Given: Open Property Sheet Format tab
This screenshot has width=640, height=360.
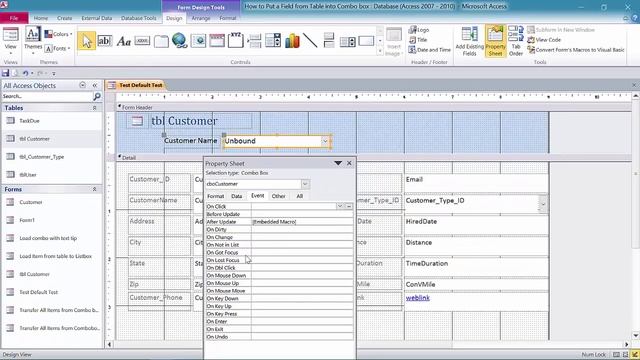Looking at the screenshot, I should pyautogui.click(x=216, y=196).
